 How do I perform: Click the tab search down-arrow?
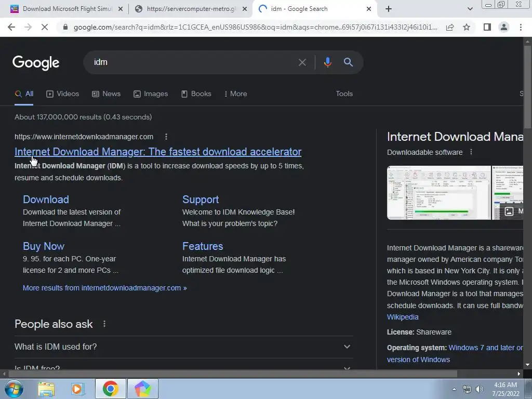point(470,9)
